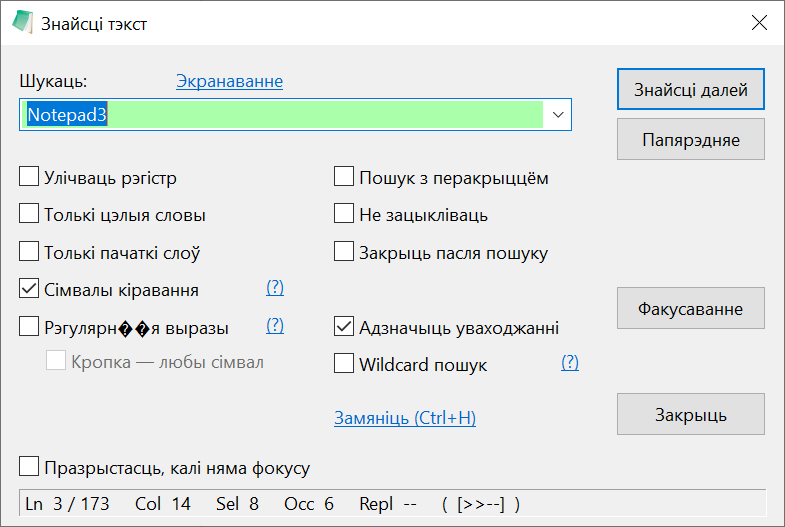Click the Sel 8 status text

tap(237, 504)
